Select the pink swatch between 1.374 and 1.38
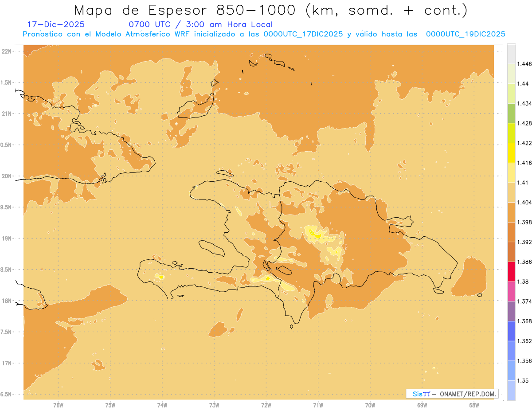532x411 pixels. 511,291
